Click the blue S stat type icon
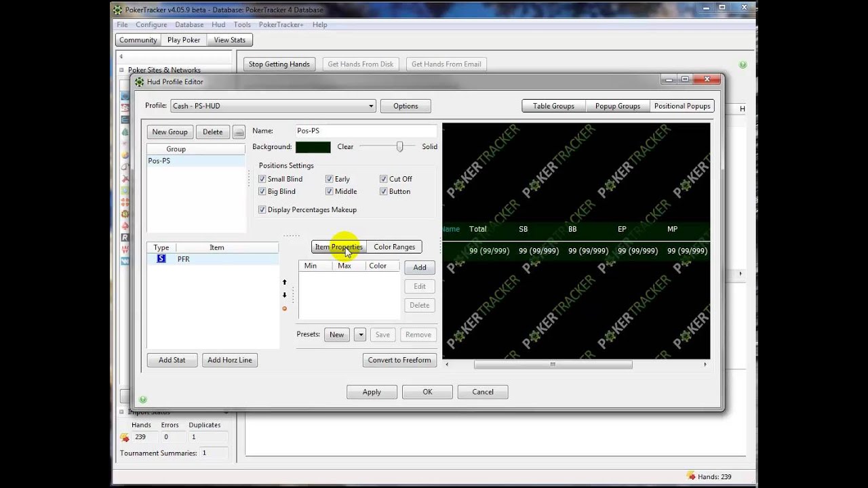 tap(161, 259)
